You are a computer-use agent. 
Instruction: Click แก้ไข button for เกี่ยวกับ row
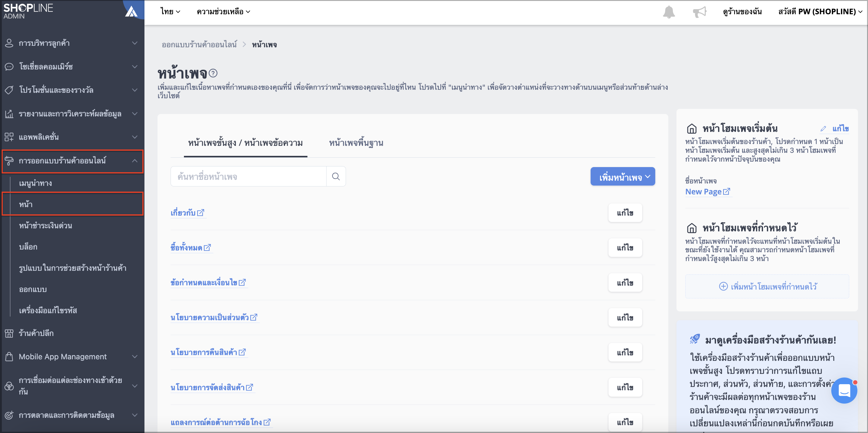625,213
